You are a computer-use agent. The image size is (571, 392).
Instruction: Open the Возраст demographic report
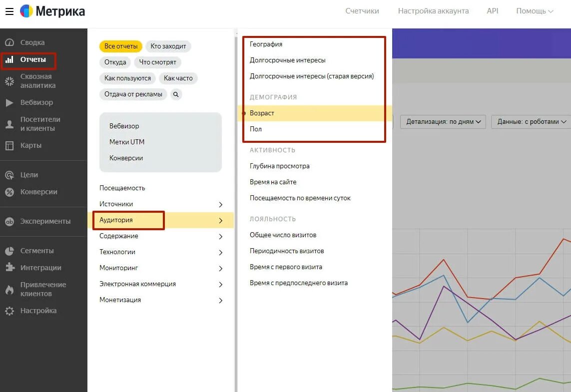[x=262, y=113]
